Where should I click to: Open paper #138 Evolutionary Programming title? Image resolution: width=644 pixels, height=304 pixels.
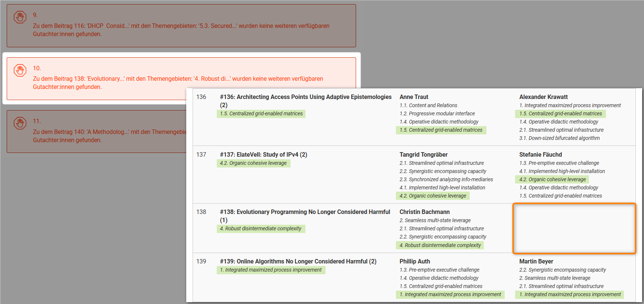305,212
